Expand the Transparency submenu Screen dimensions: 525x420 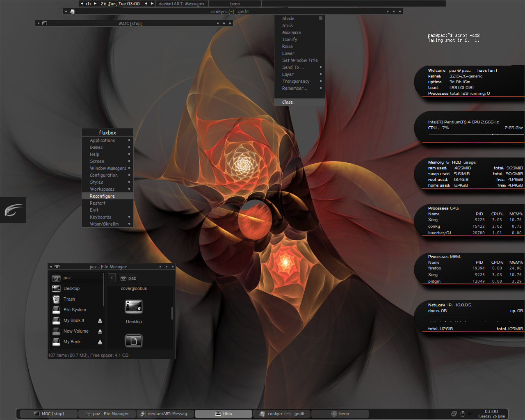pyautogui.click(x=299, y=81)
